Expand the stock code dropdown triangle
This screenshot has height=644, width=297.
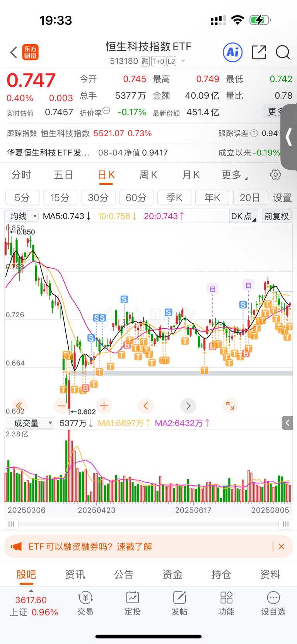183,61
